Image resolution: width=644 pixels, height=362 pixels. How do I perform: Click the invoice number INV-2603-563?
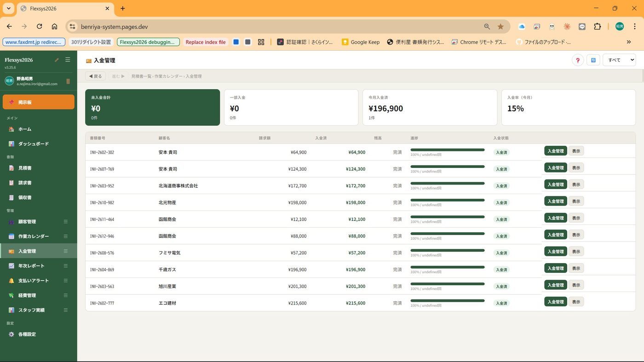(x=102, y=287)
